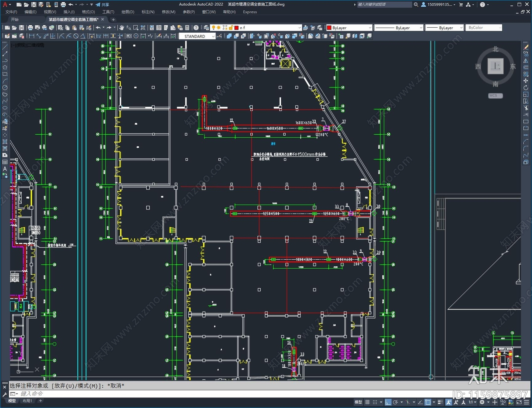Viewport: 532px width, 408px height.
Task: Click the search magnifier icon in title bar
Action: [416, 5]
